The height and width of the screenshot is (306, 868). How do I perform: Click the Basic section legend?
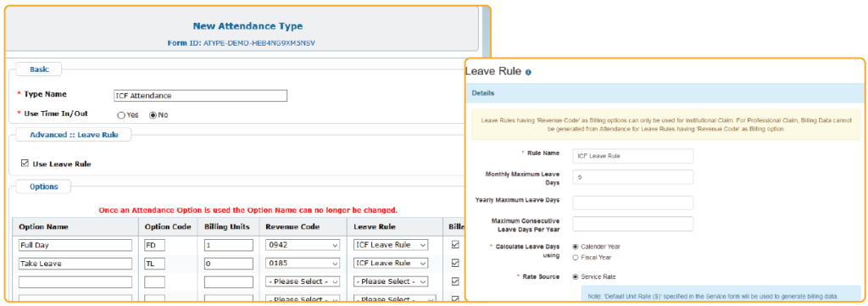[x=39, y=70]
